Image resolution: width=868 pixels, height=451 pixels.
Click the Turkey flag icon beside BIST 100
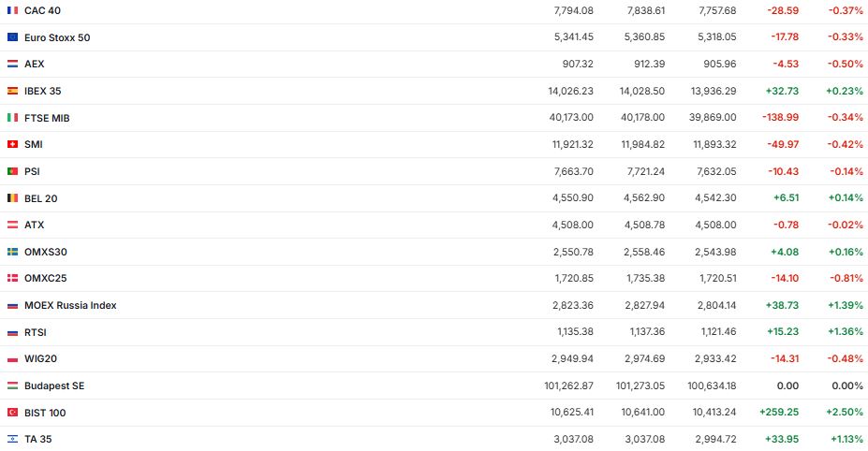[x=12, y=413]
